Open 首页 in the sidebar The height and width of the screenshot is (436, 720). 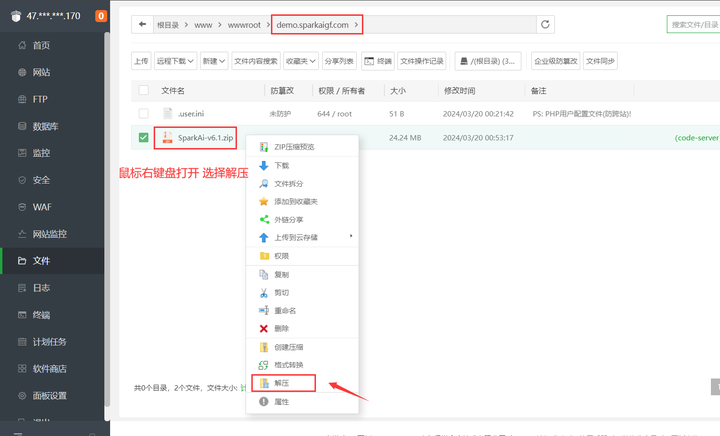click(x=41, y=46)
